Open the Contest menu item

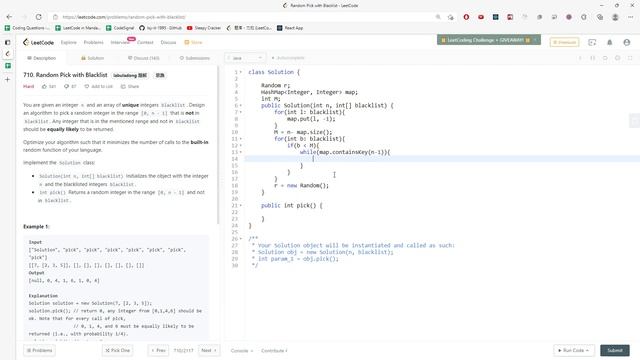pos(145,42)
